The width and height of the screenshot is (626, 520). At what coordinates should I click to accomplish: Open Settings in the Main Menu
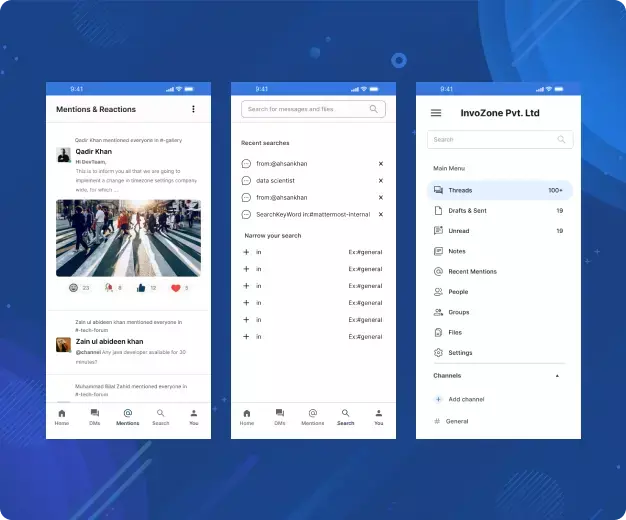pos(460,353)
